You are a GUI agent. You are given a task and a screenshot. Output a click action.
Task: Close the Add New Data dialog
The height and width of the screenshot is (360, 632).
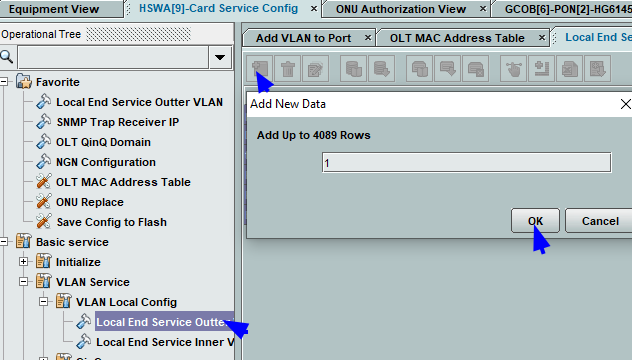click(625, 104)
